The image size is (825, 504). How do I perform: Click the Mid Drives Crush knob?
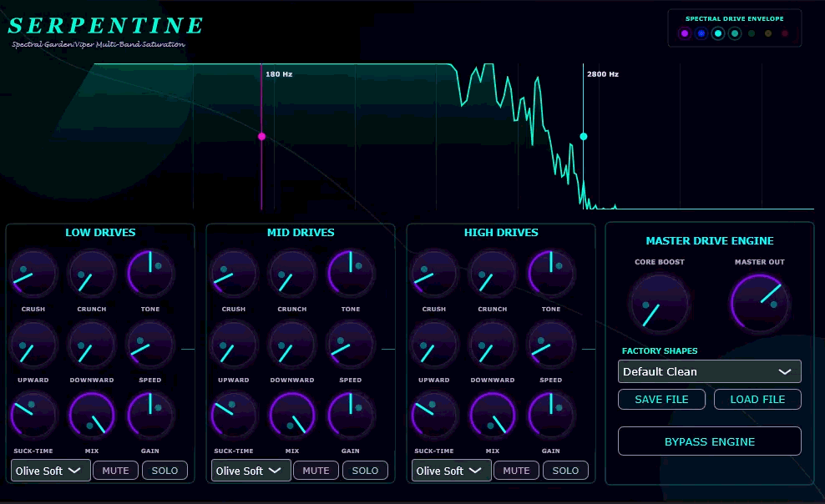[234, 274]
